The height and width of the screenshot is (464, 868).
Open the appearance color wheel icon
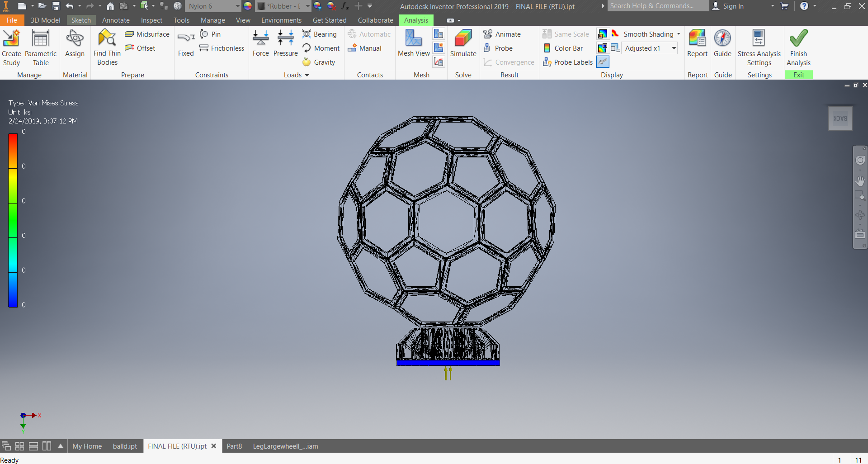(248, 6)
